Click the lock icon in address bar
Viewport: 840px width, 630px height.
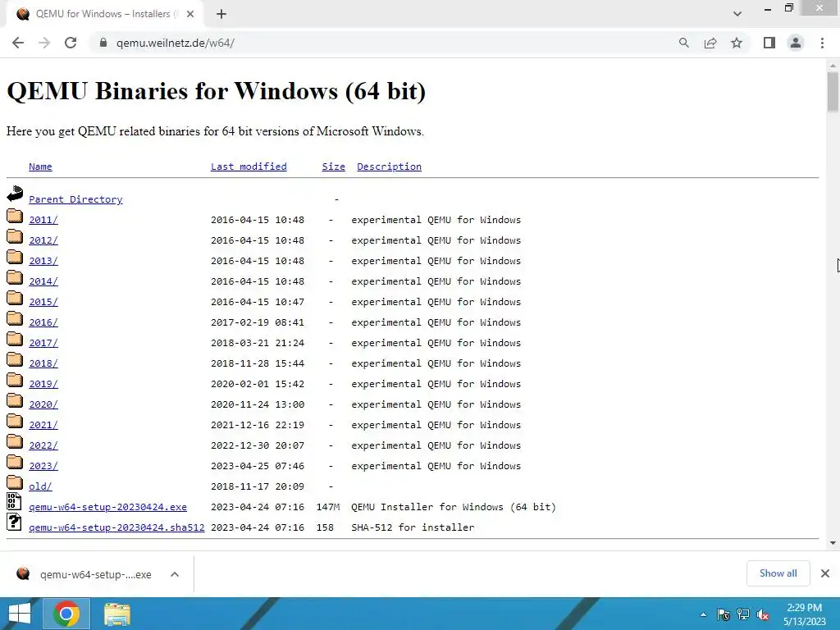(x=103, y=43)
